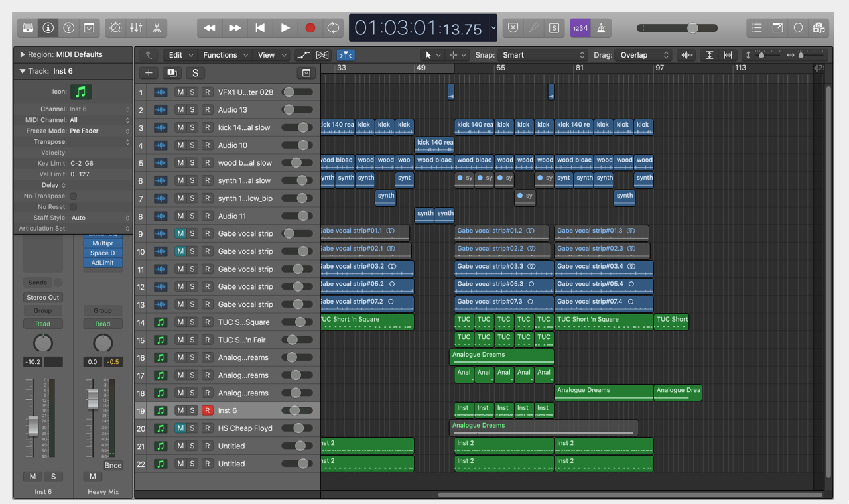The width and height of the screenshot is (849, 504).
Task: Click the horizontal scrollbar at the bottom
Action: coord(630,494)
